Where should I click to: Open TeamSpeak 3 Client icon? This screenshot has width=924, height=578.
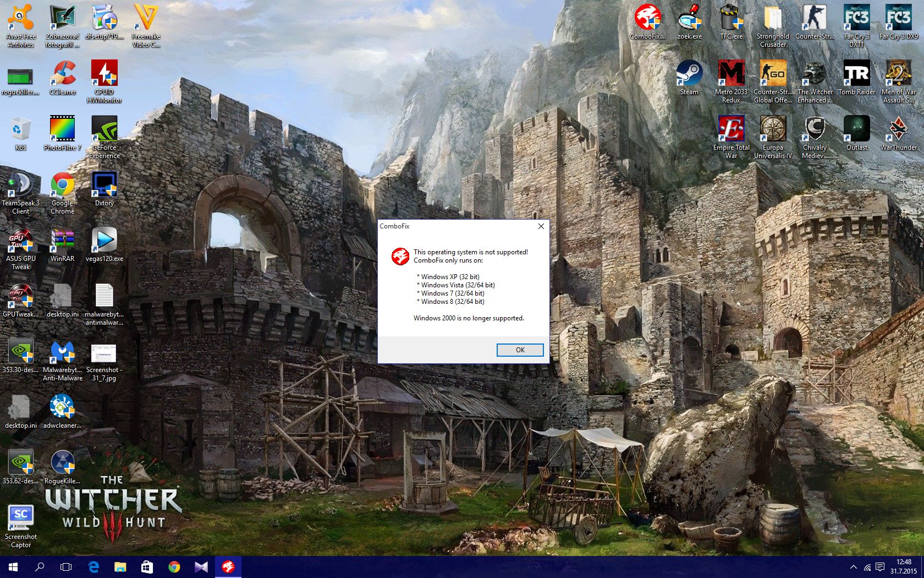[x=21, y=193]
